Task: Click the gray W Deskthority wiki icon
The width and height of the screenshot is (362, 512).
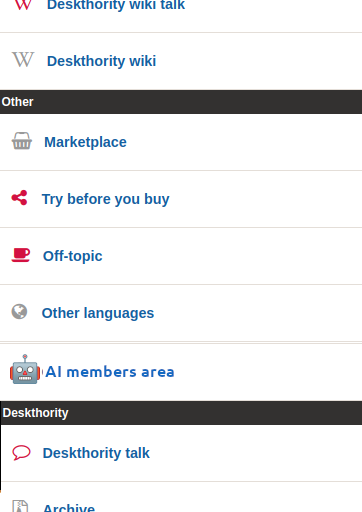Action: 23,60
